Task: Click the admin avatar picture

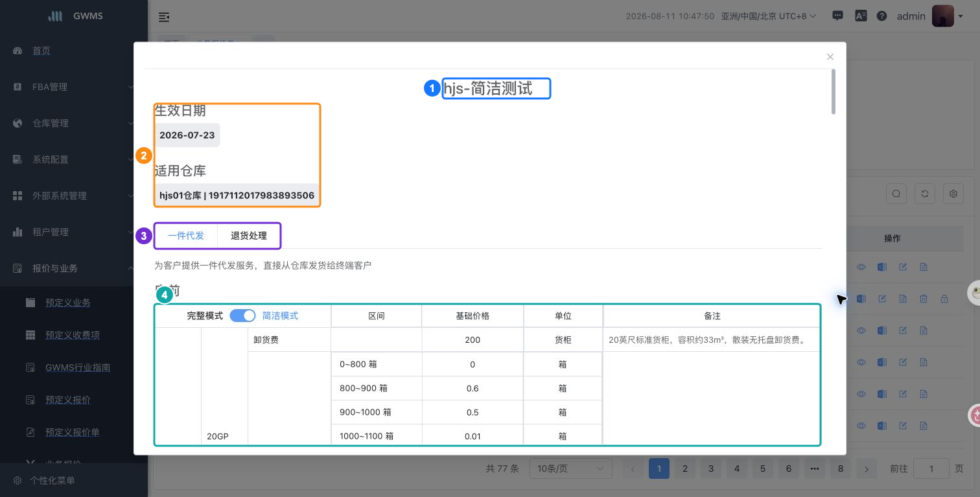Action: pyautogui.click(x=942, y=16)
